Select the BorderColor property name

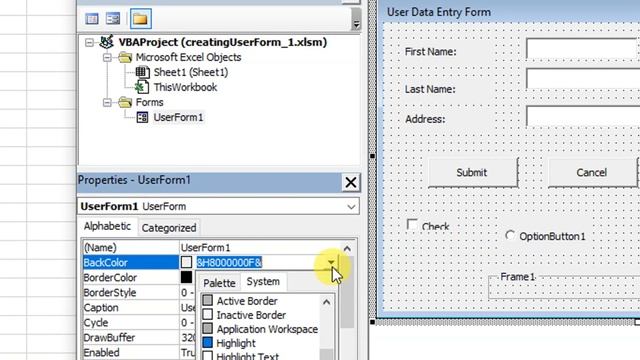[x=131, y=278]
